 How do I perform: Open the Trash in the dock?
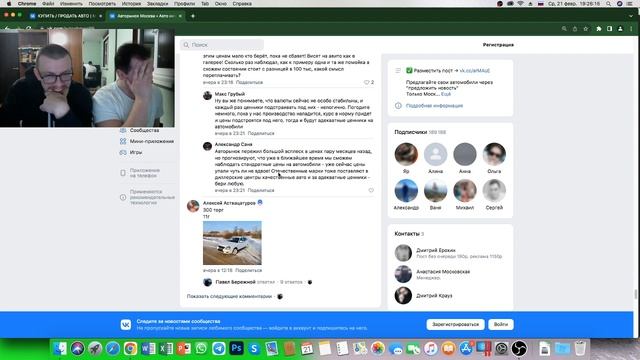coord(580,348)
